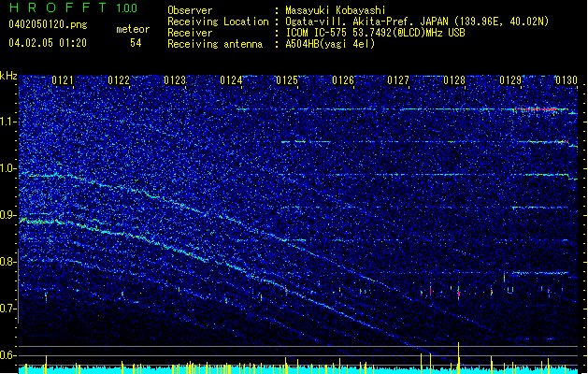Screen dimensions: 588x374
Task: Click the Receiving antenna label
Action: tap(215, 44)
